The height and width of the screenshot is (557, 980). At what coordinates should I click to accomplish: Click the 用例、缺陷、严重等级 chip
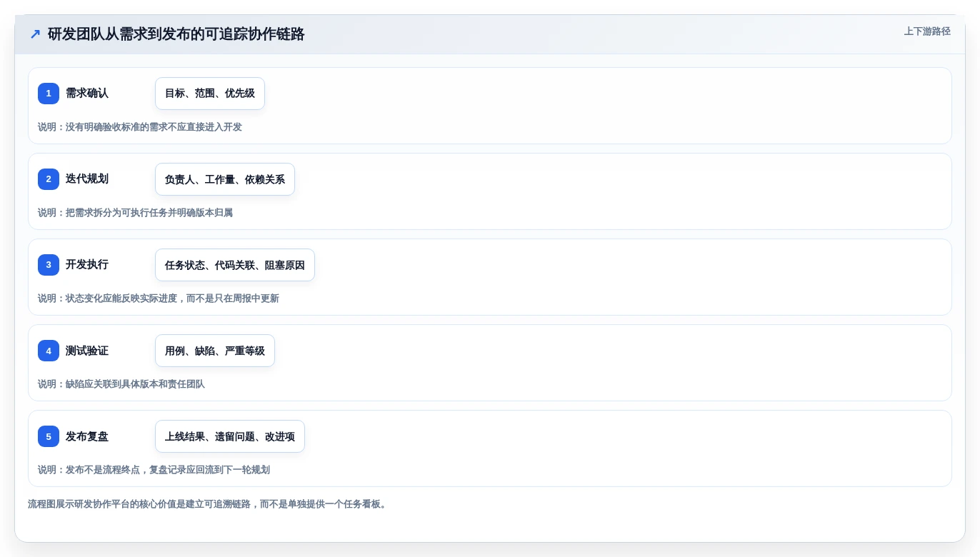[x=215, y=351]
